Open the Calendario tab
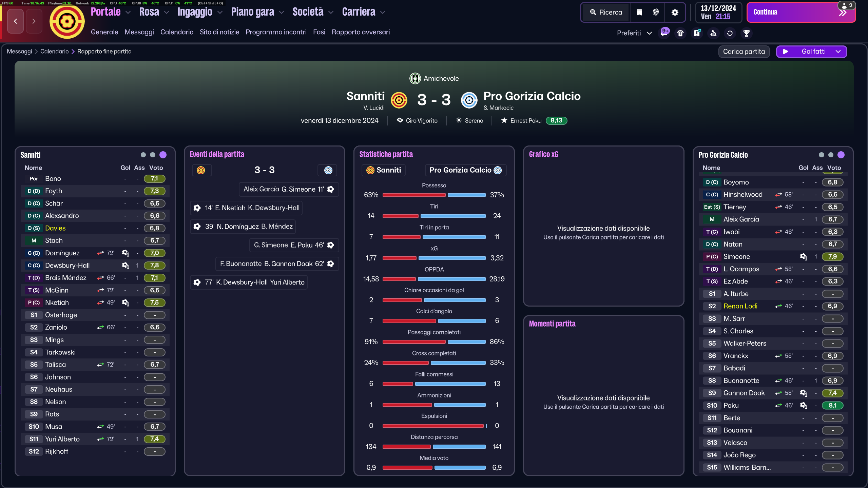The image size is (868, 488). [x=177, y=32]
